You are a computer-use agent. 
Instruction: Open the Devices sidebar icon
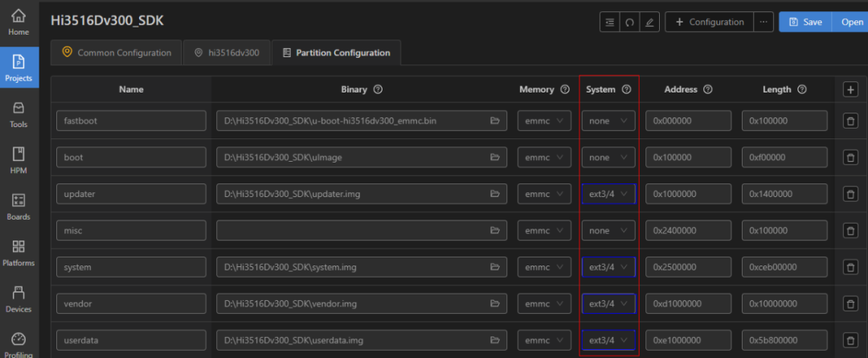pos(18,298)
